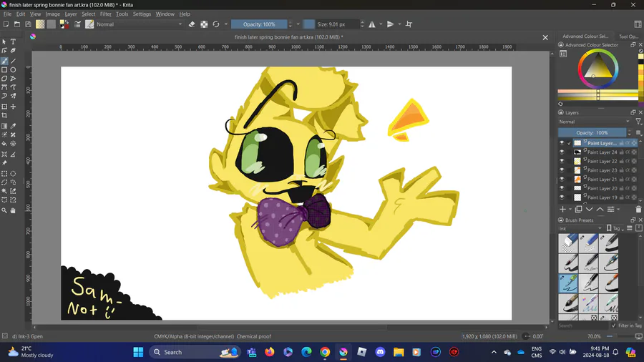This screenshot has width=644, height=362.
Task: Open the Filter menu
Action: tap(106, 14)
